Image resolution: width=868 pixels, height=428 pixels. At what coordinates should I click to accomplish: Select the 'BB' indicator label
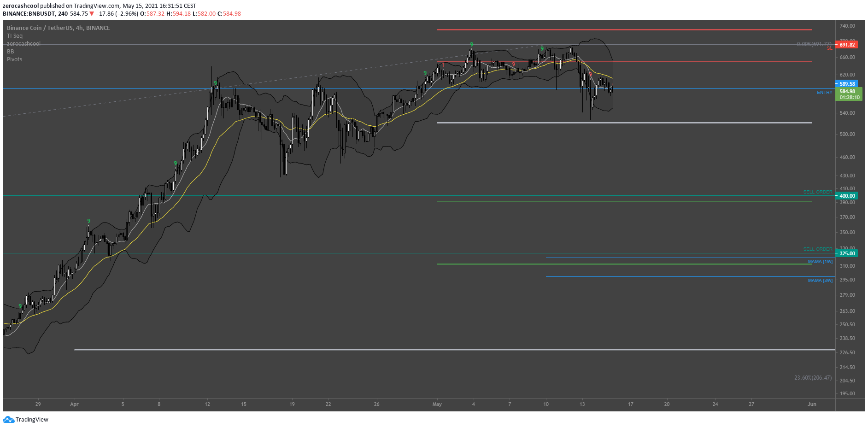11,52
